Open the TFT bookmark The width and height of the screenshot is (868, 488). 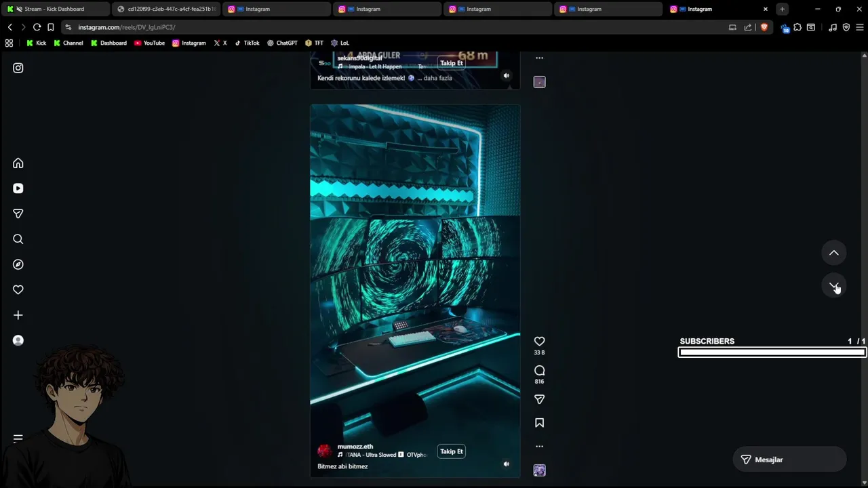pos(314,43)
